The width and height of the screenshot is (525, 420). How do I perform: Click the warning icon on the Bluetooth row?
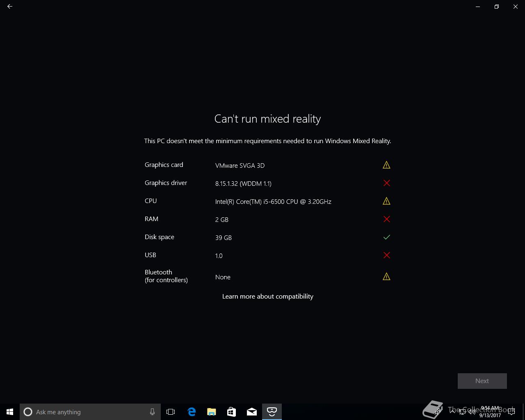(x=386, y=276)
